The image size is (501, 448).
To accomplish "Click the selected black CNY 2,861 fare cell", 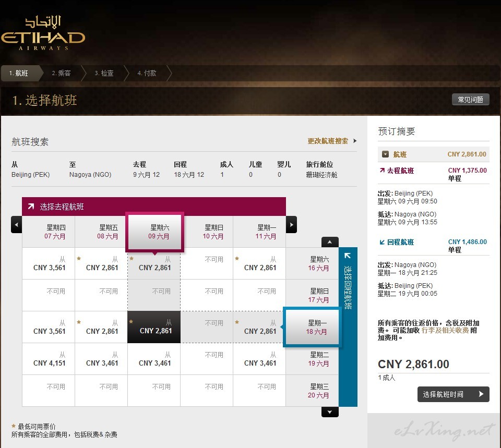I will tap(154, 327).
